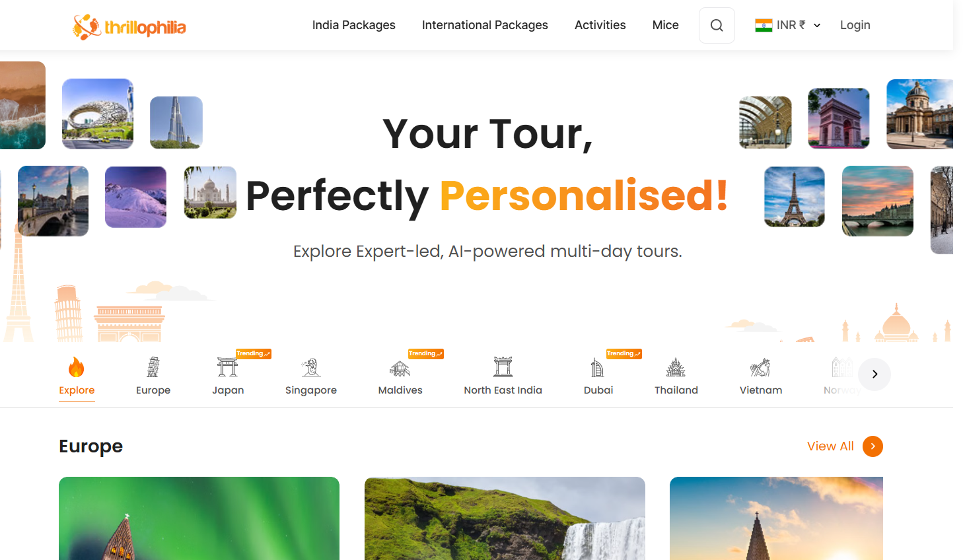
Task: Open the North East India tab
Action: point(503,375)
